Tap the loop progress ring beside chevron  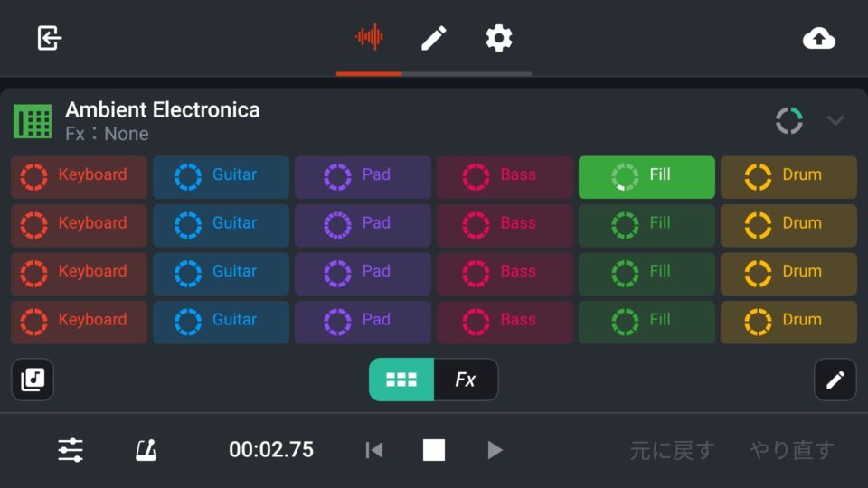pyautogui.click(x=788, y=120)
